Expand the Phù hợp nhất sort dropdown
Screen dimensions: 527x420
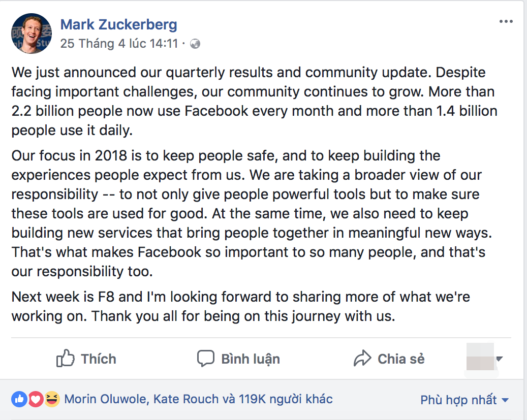(464, 400)
